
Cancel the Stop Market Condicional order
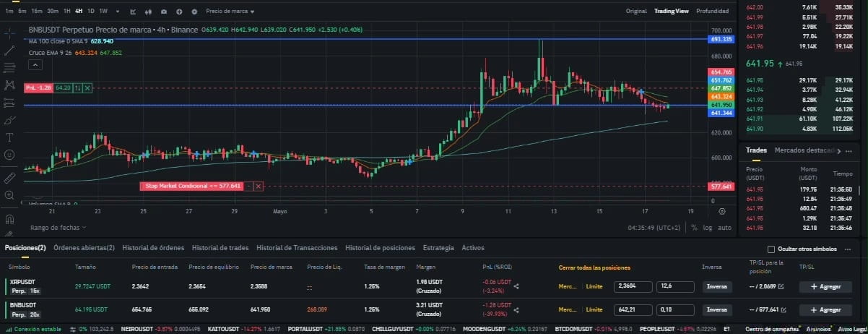(258, 186)
